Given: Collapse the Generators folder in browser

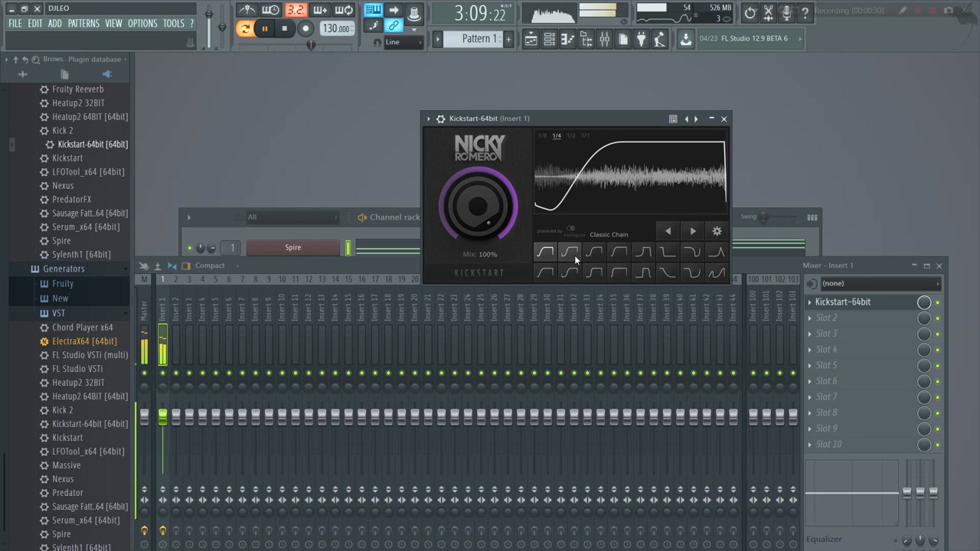Looking at the screenshot, I should point(64,269).
